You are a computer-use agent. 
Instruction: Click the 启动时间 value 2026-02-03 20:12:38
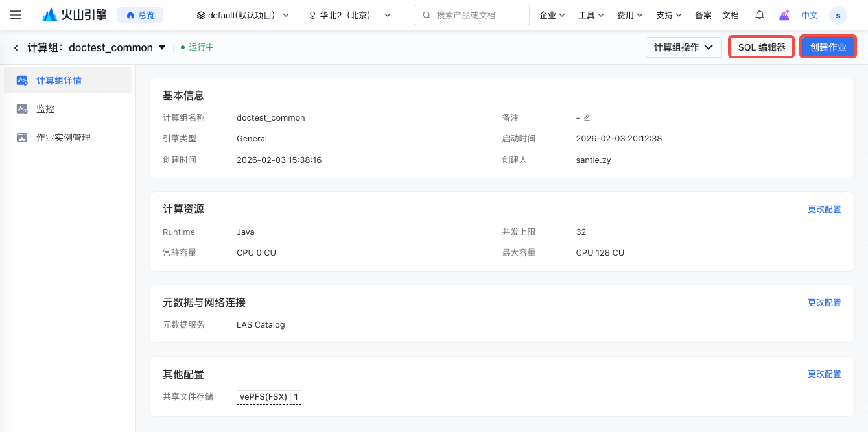619,139
